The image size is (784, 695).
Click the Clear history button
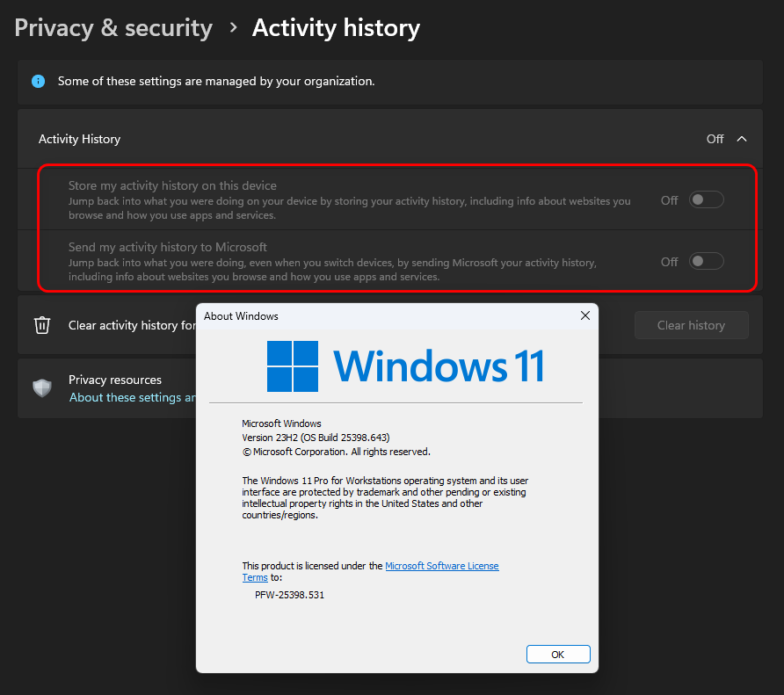tap(691, 325)
